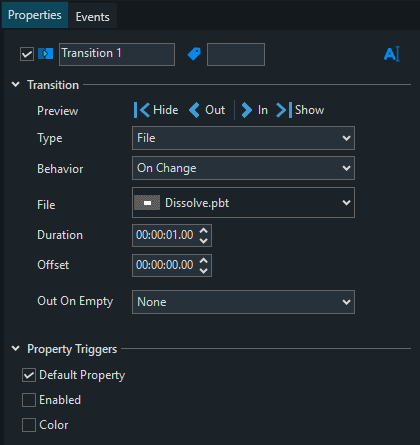This screenshot has height=445, width=420.
Task: Preview the In transition
Action: point(254,110)
